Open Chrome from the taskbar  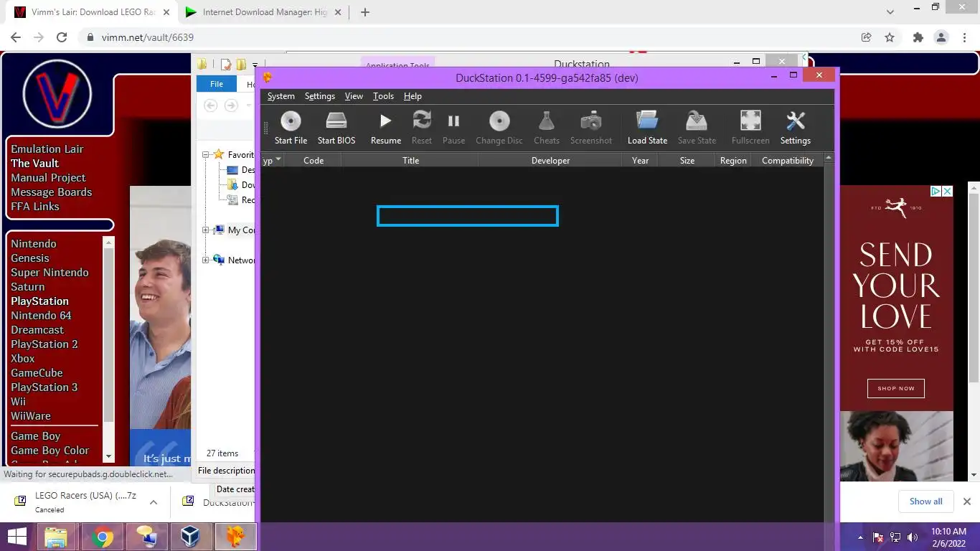click(103, 537)
